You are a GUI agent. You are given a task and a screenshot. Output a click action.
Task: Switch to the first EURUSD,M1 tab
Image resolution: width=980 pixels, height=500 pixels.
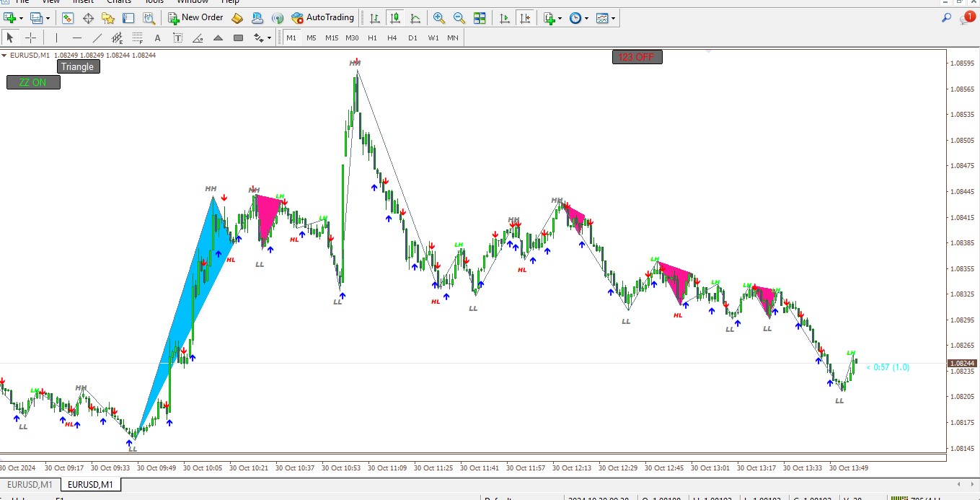pyautogui.click(x=30, y=485)
